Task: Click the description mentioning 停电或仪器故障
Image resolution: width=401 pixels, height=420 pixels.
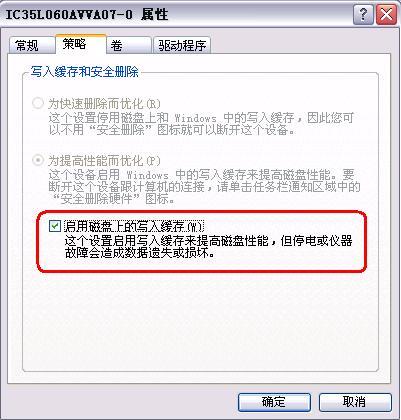Action: [x=208, y=246]
